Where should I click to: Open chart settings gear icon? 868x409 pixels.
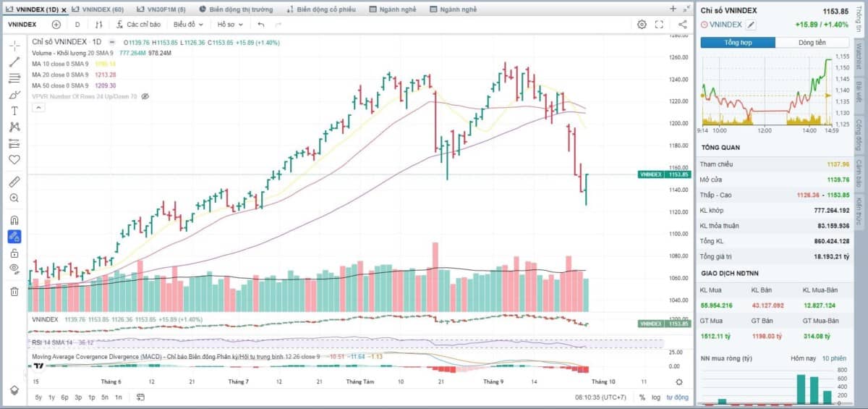642,24
